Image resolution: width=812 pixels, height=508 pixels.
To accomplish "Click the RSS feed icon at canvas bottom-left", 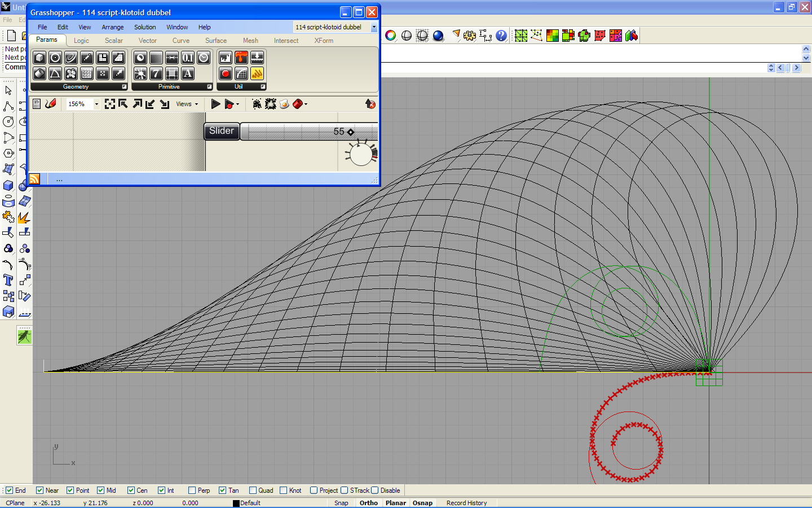I will coord(33,179).
